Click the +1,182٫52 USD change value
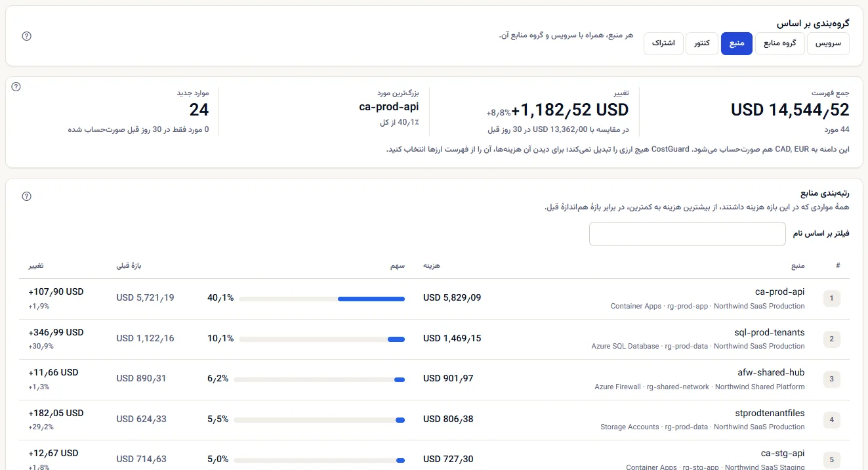Screen dimensions: 868x470 tap(570, 110)
